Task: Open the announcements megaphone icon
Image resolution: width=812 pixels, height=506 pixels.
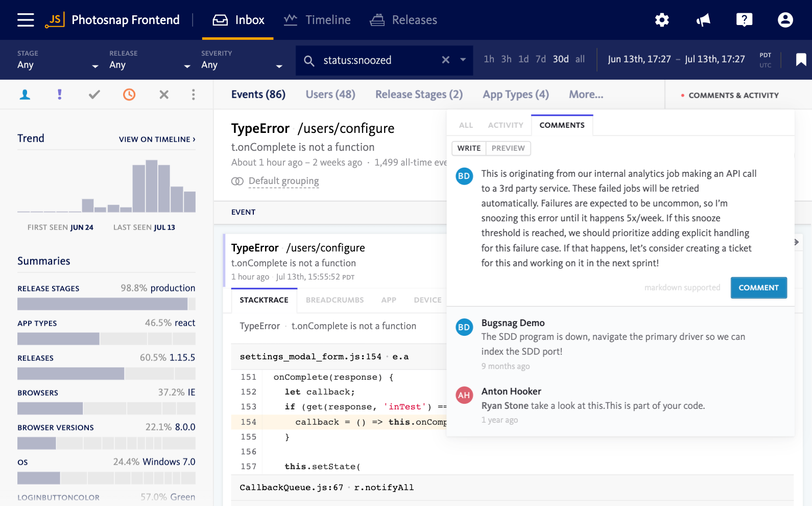Action: 703,20
